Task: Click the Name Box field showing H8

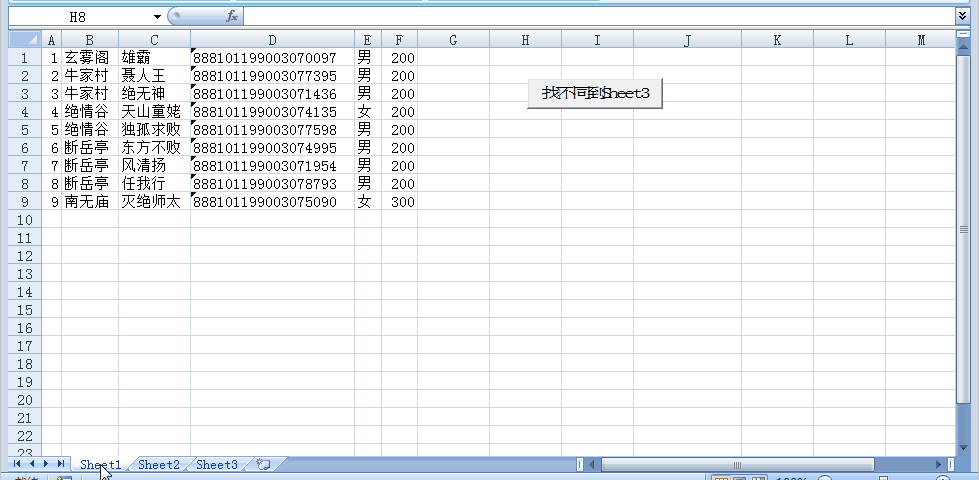Action: [x=79, y=17]
